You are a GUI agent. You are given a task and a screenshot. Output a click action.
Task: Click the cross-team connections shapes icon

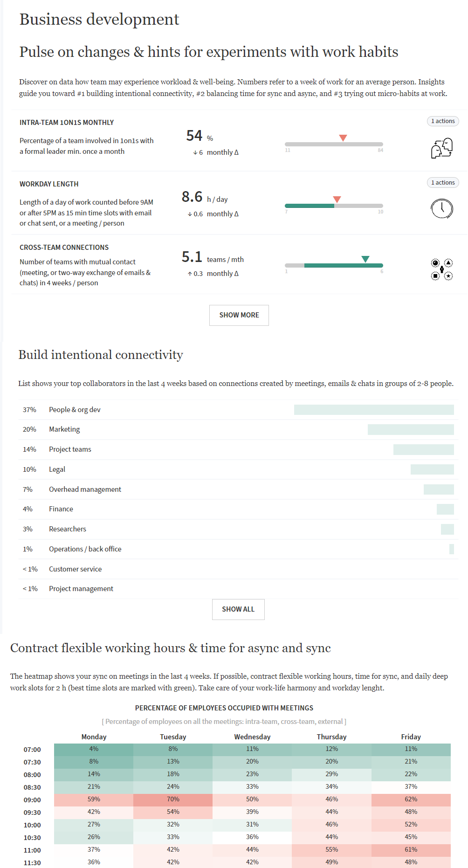click(x=441, y=269)
